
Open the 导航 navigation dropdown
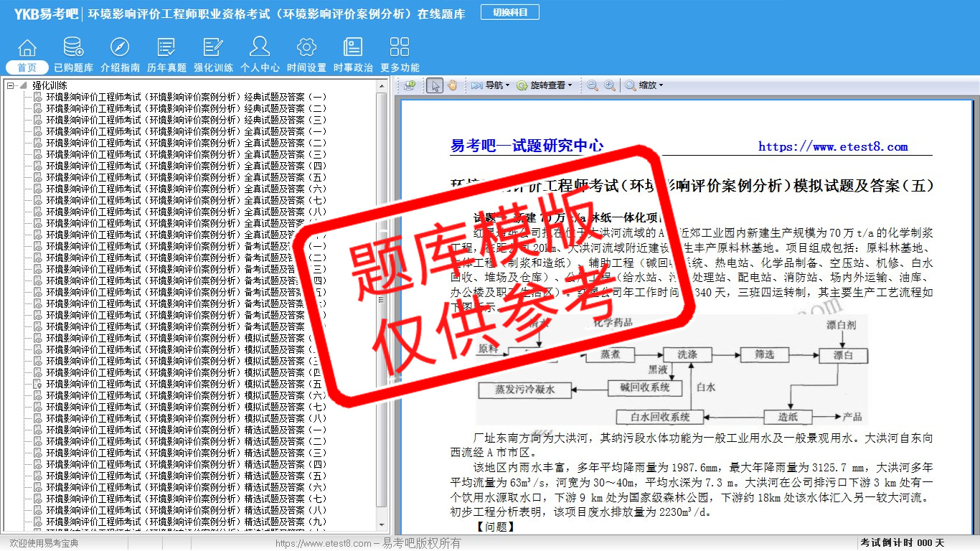pyautogui.click(x=490, y=85)
